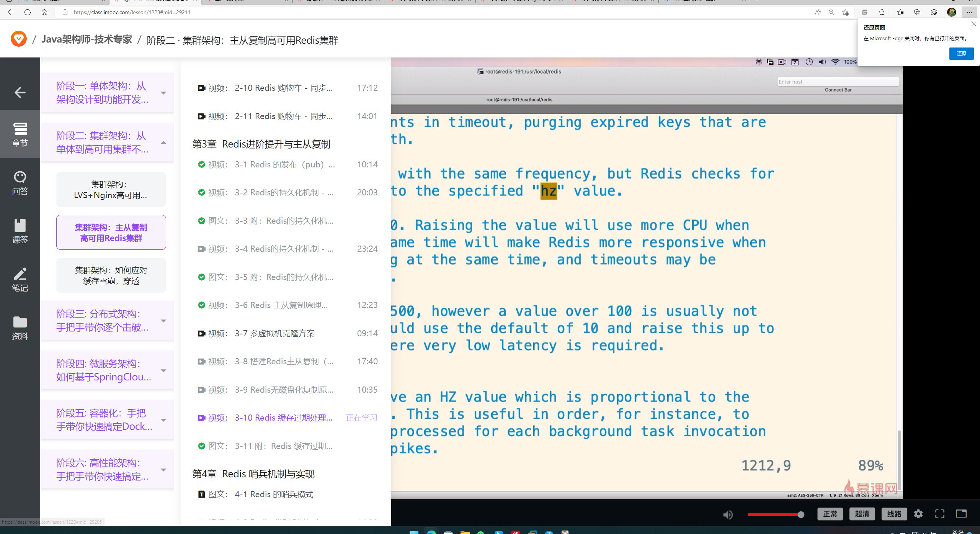Image resolution: width=980 pixels, height=534 pixels.
Task: Open lesson 3-7 多虚拟机克隆方案
Action: pyautogui.click(x=274, y=334)
